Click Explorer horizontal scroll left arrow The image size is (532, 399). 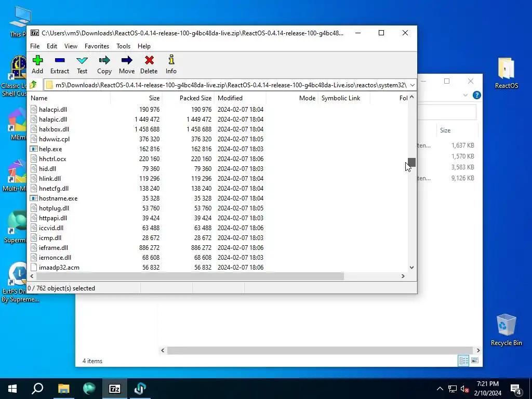(163, 351)
